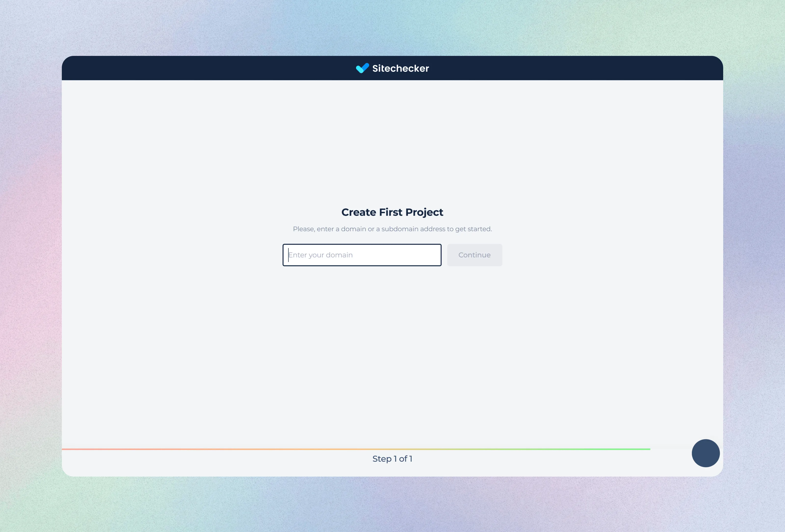Click the word 'subdomain' in the instructions

(400, 229)
